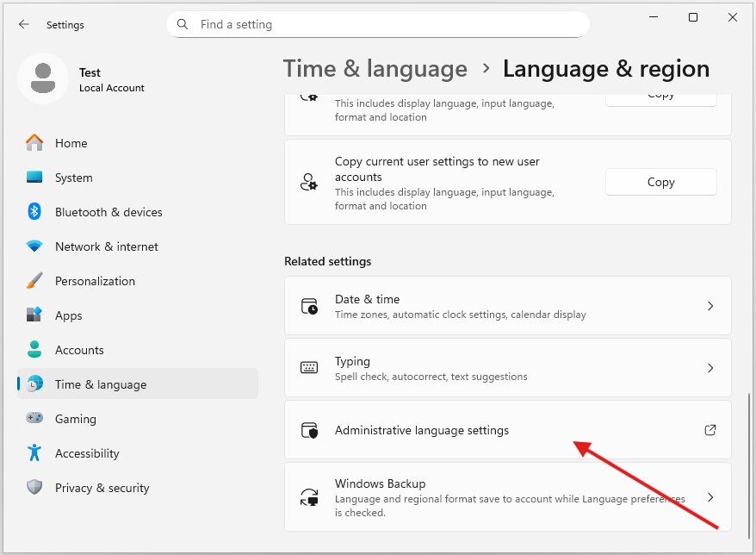Image resolution: width=756 pixels, height=555 pixels.
Task: Click Time & language breadcrumb link
Action: [x=375, y=69]
